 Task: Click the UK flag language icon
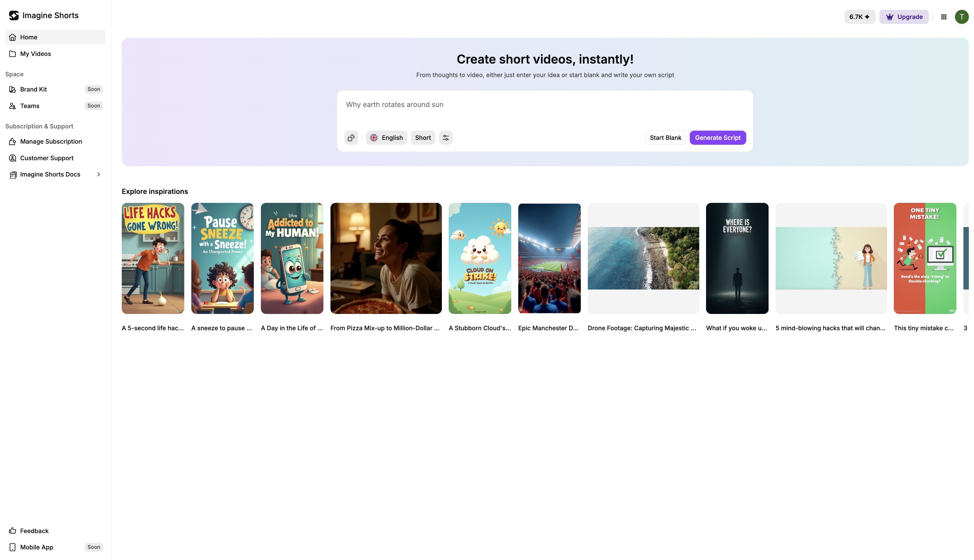pyautogui.click(x=374, y=138)
